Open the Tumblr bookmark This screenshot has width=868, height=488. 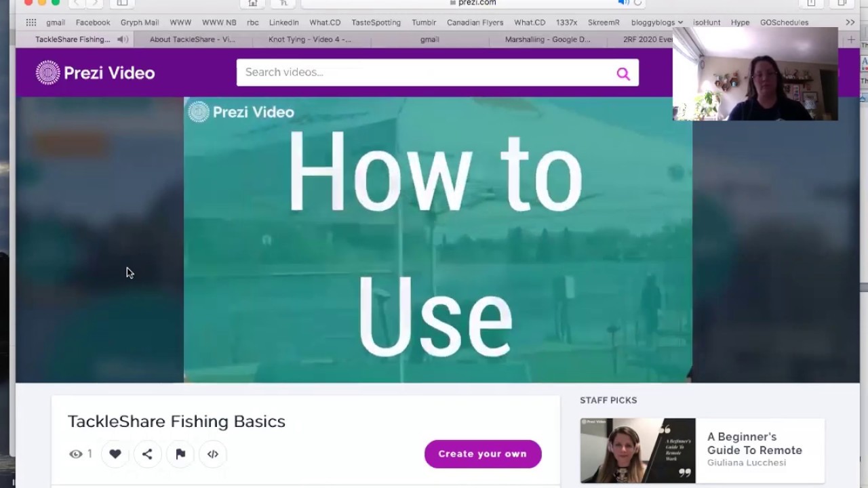click(425, 22)
